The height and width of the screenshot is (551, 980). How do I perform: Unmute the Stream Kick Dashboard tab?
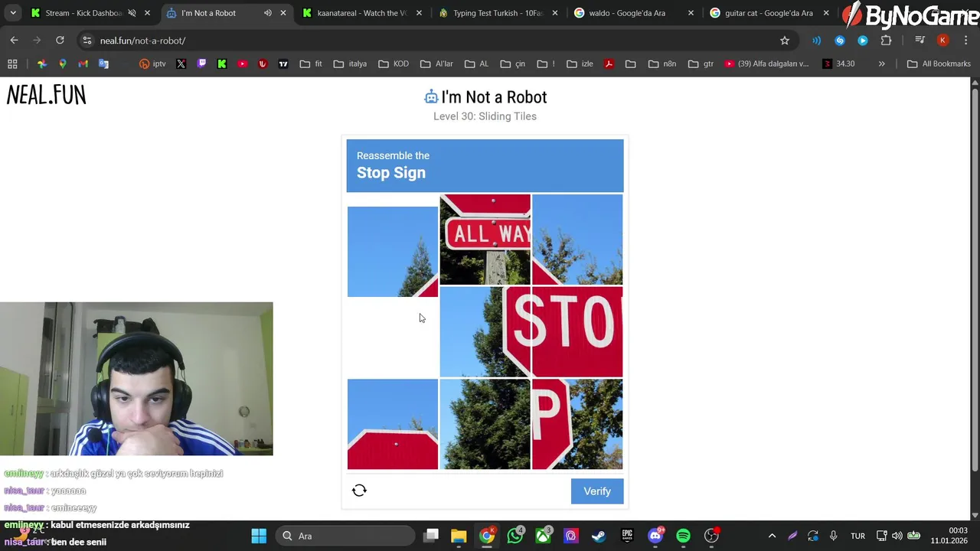(x=132, y=13)
